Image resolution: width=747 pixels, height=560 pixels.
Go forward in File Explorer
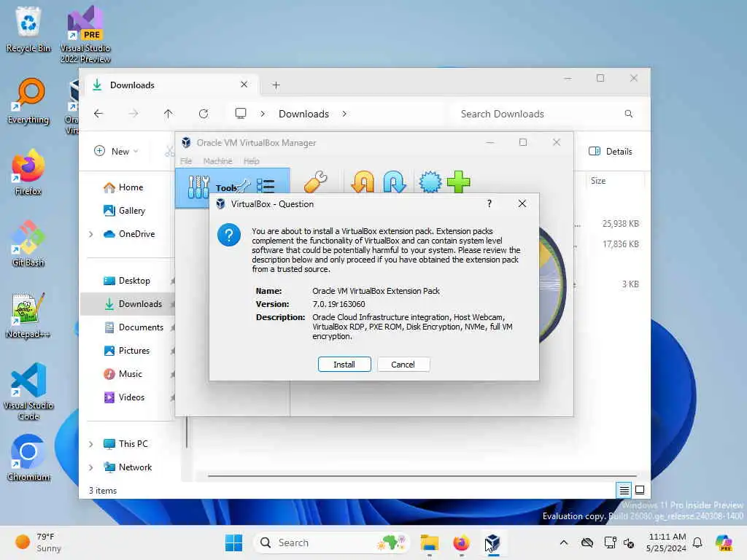click(x=133, y=114)
